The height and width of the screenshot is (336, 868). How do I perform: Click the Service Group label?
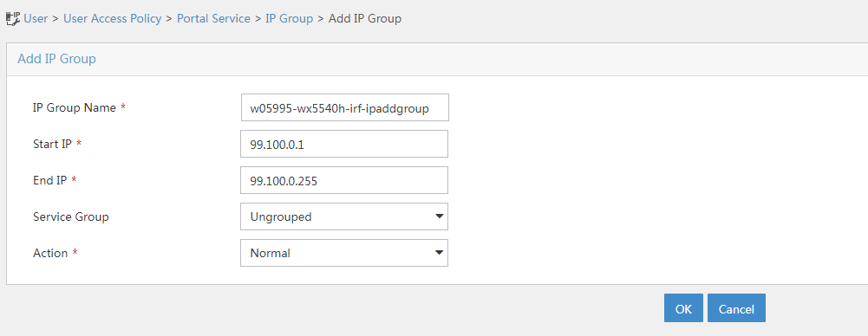(x=71, y=216)
